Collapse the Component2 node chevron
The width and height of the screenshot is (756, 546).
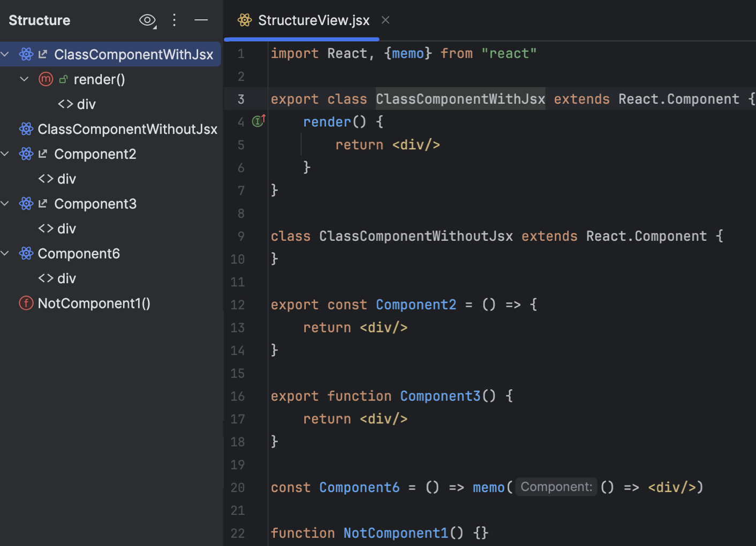coord(5,154)
